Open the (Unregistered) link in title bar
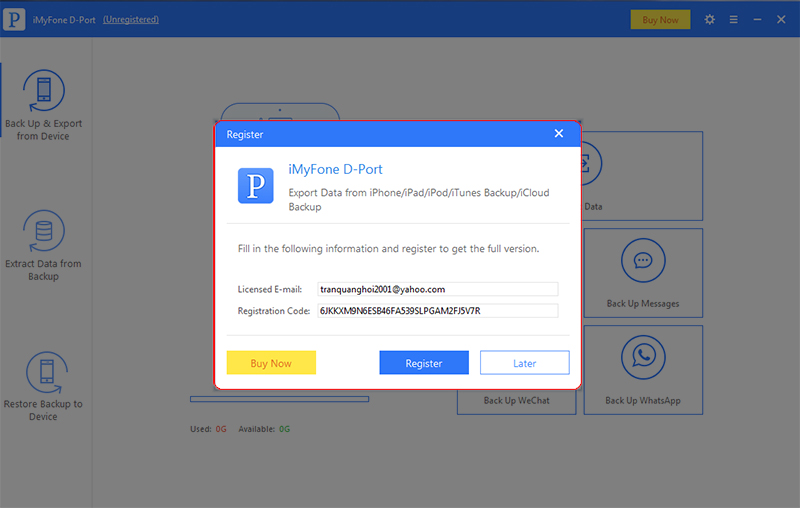Viewport: 800px width, 508px height. coord(131,19)
